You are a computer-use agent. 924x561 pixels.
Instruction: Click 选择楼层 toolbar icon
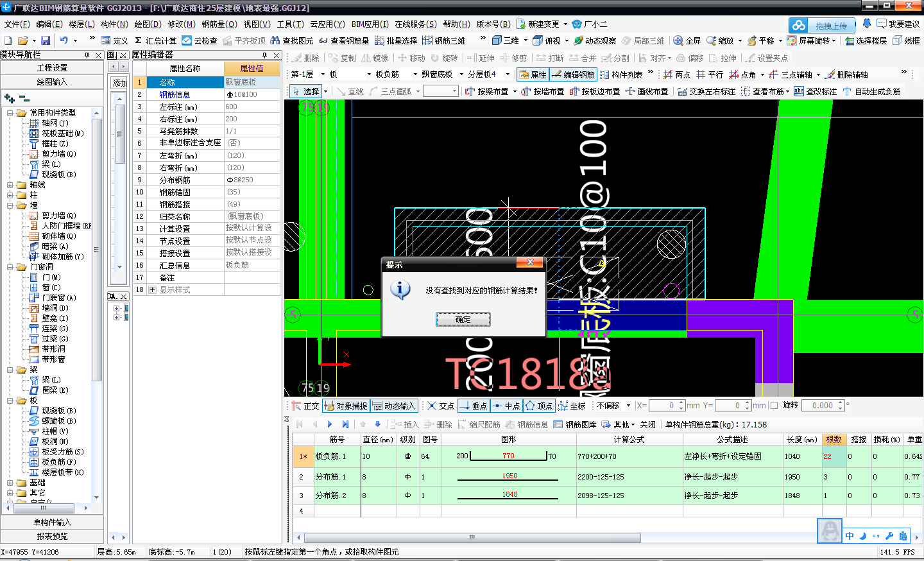(850, 40)
